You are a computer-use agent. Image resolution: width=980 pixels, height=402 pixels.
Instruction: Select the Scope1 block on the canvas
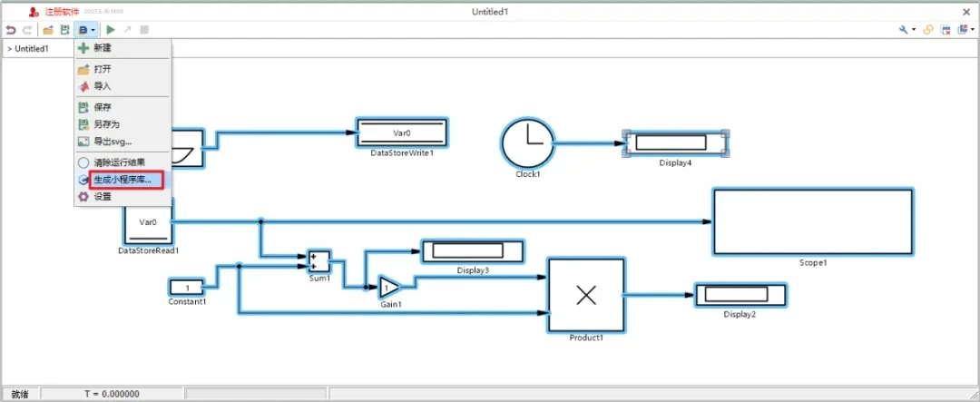pyautogui.click(x=812, y=221)
